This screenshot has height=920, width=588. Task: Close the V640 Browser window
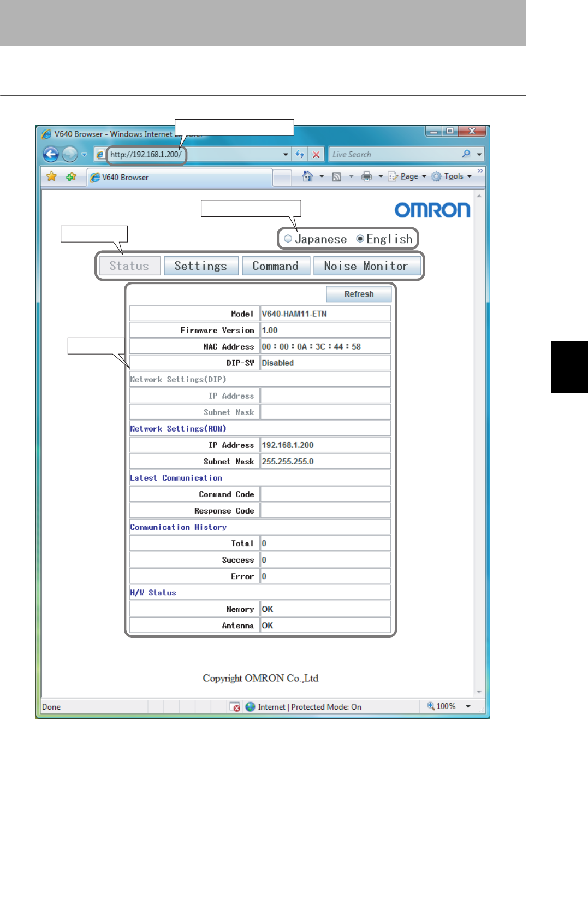coord(472,131)
